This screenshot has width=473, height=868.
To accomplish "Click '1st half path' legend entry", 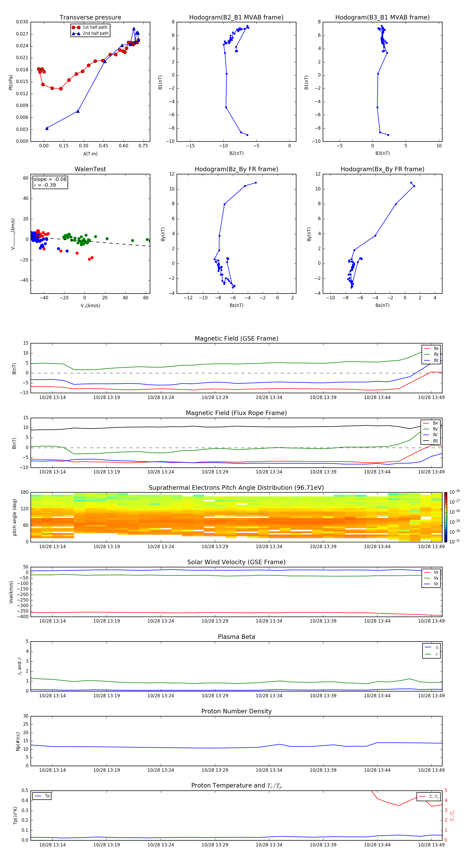I will pyautogui.click(x=90, y=27).
